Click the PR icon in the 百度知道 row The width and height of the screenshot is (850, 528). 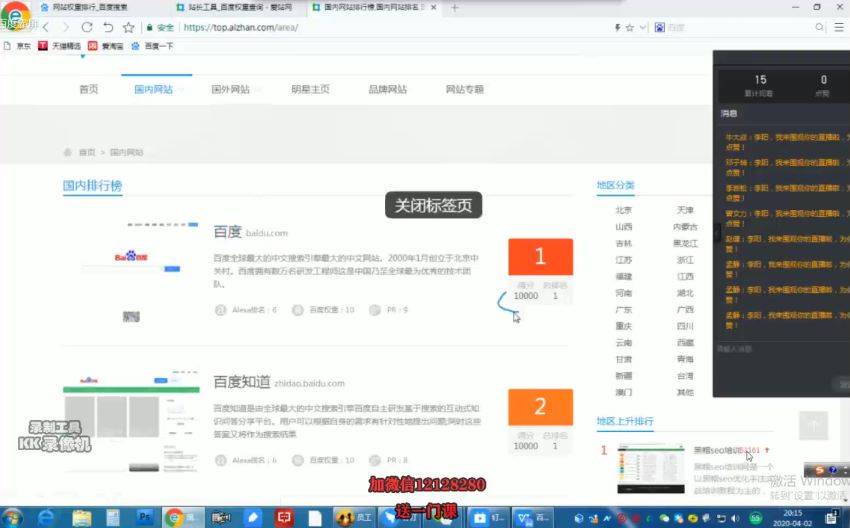coord(375,460)
